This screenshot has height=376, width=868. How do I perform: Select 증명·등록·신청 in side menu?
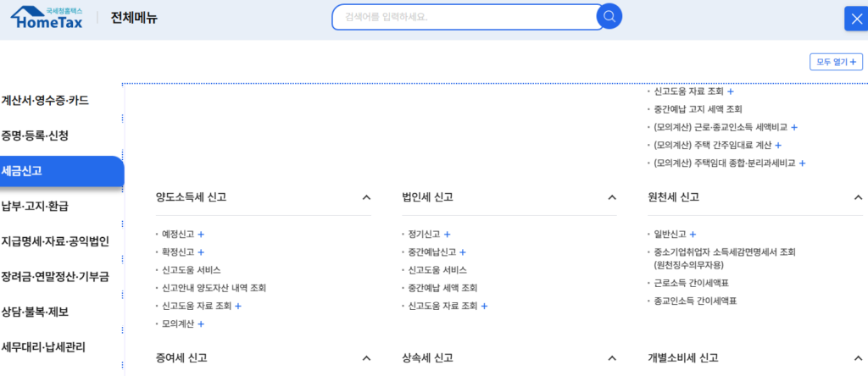click(35, 135)
